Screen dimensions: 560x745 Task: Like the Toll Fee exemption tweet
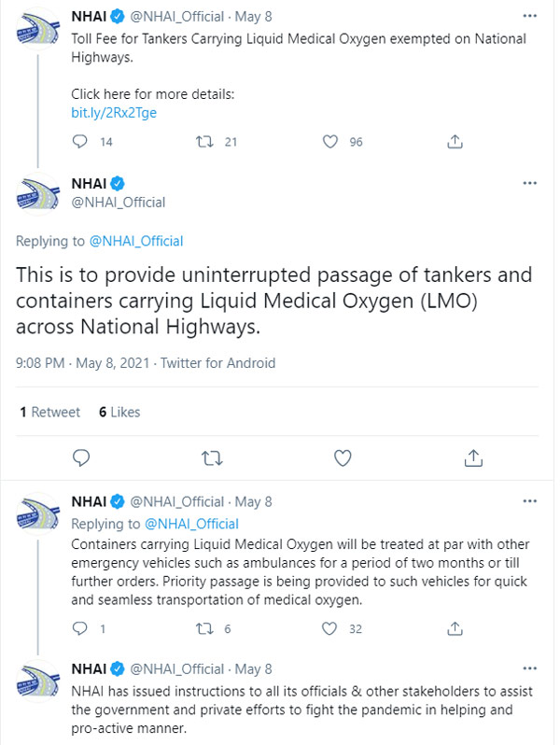[329, 142]
